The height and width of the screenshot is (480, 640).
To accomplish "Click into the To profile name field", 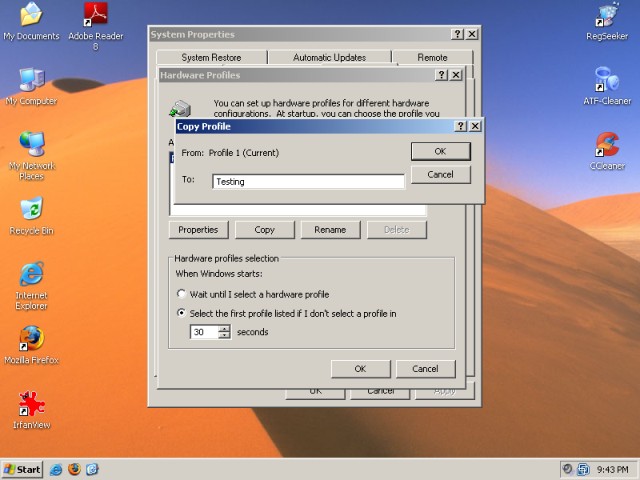I will tap(309, 182).
